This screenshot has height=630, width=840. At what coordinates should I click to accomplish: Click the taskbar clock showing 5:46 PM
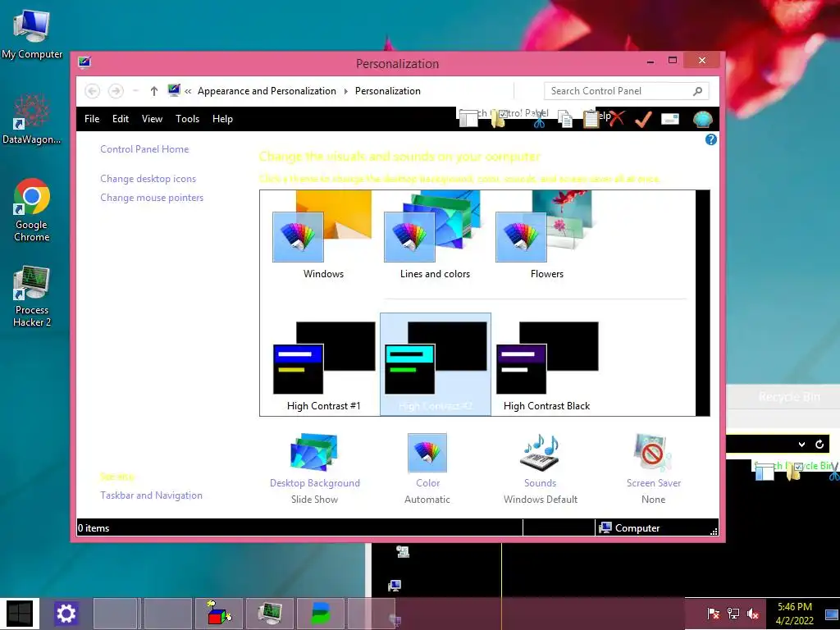pos(794,614)
